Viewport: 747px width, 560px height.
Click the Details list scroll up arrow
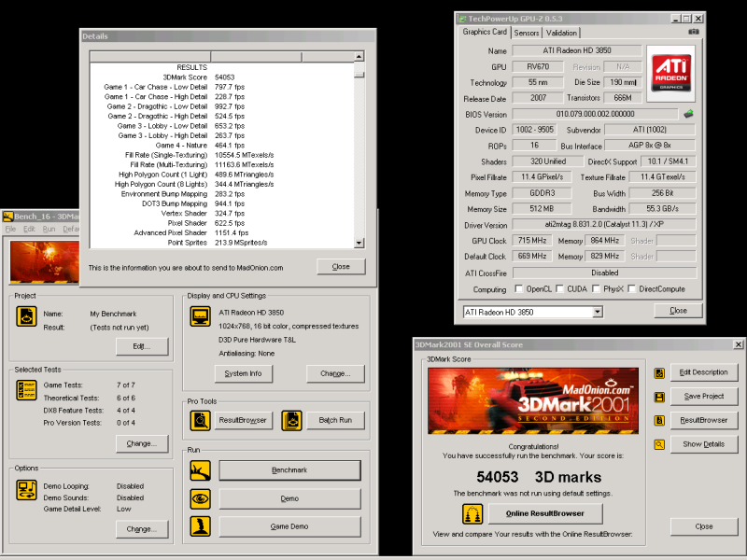(359, 57)
